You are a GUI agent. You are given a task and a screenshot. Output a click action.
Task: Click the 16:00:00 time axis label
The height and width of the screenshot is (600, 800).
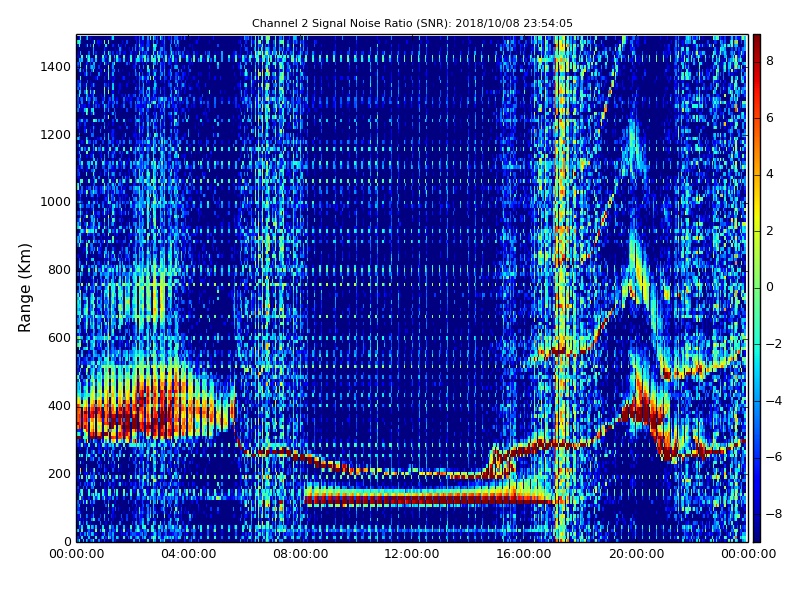[x=524, y=554]
